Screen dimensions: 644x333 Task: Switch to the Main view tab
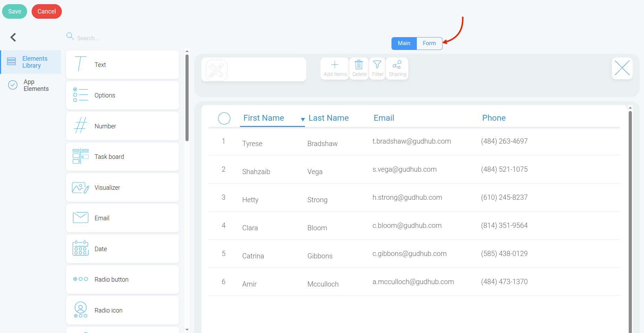[404, 43]
